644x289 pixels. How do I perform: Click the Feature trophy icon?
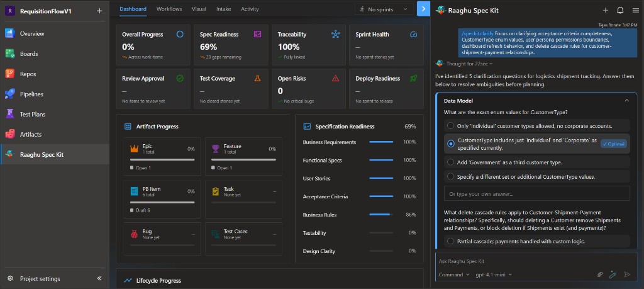click(x=216, y=149)
